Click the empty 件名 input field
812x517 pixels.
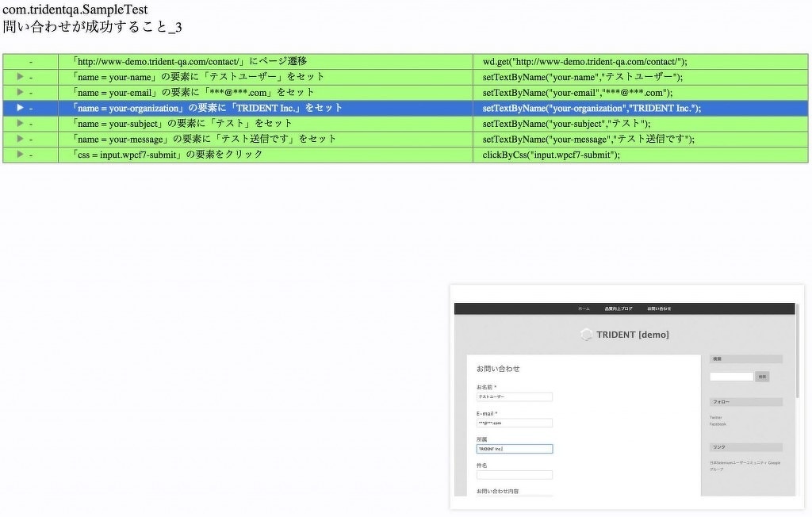coord(515,474)
